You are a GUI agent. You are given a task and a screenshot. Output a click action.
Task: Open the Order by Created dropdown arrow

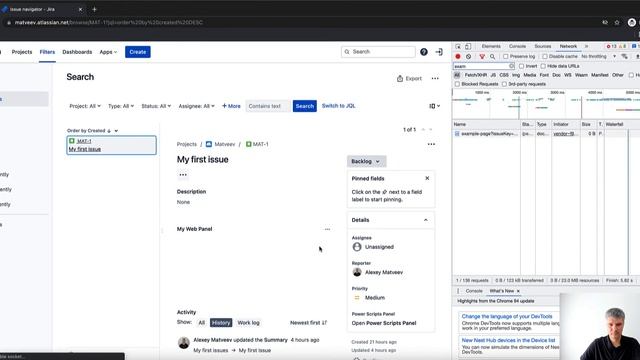(116, 131)
